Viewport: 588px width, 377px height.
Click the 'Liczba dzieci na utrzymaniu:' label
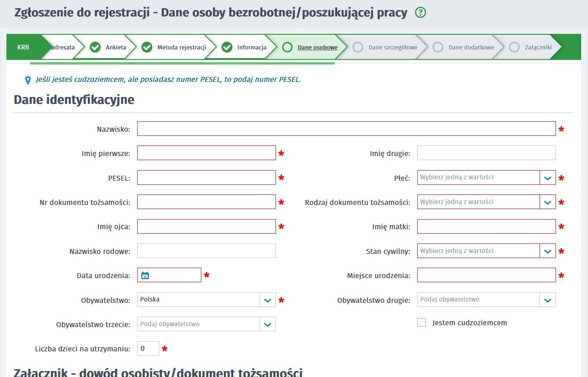coord(83,349)
